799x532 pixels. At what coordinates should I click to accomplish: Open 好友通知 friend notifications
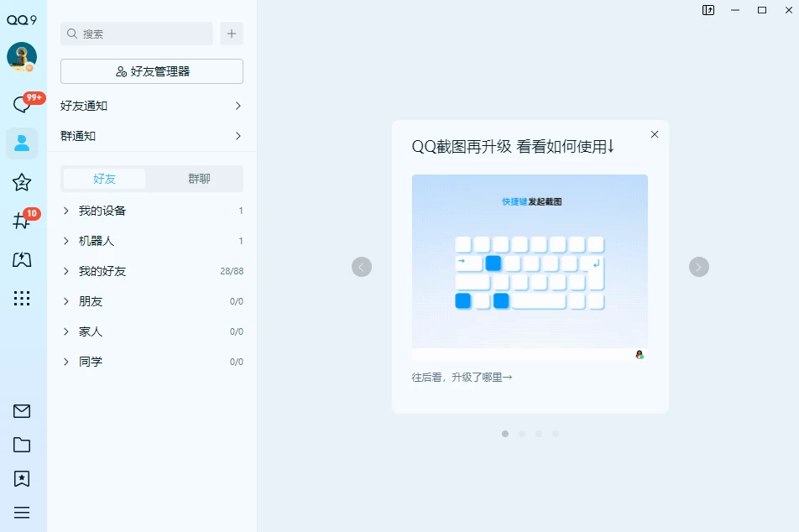pyautogui.click(x=152, y=106)
